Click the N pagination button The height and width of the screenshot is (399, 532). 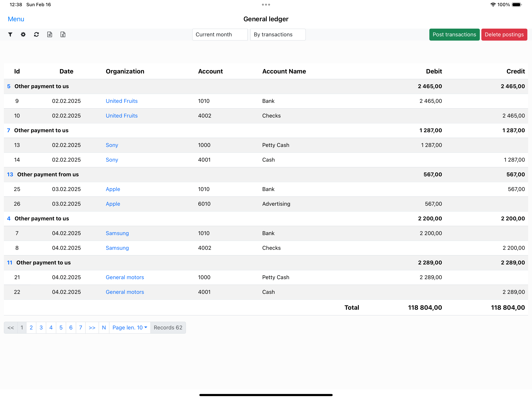[x=104, y=327]
